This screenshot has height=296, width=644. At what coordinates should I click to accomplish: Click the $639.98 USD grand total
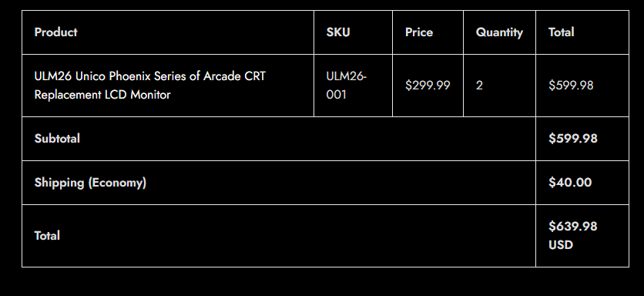point(573,236)
